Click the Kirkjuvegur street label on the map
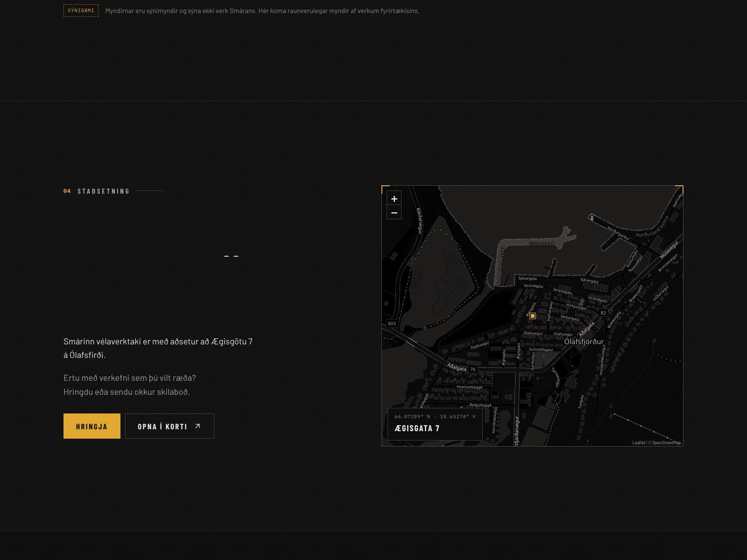 (x=577, y=308)
